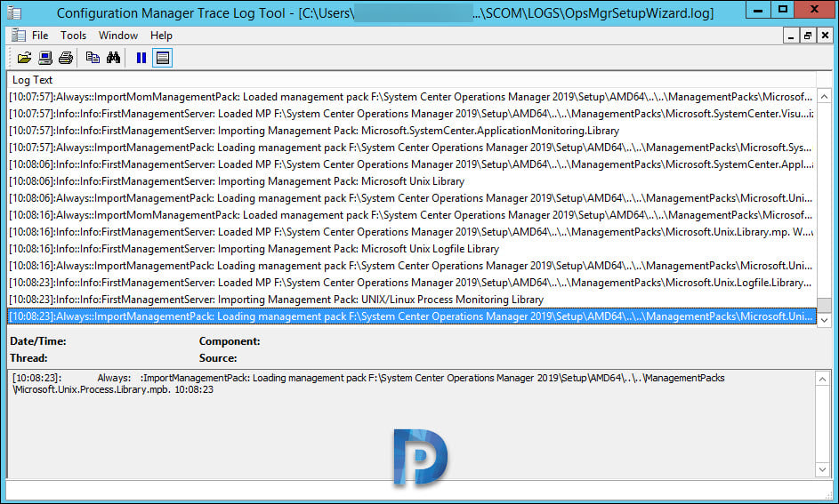Select row Loaded MP Microsoft.Unix.Logfile.Library
839x504 pixels.
tap(411, 283)
